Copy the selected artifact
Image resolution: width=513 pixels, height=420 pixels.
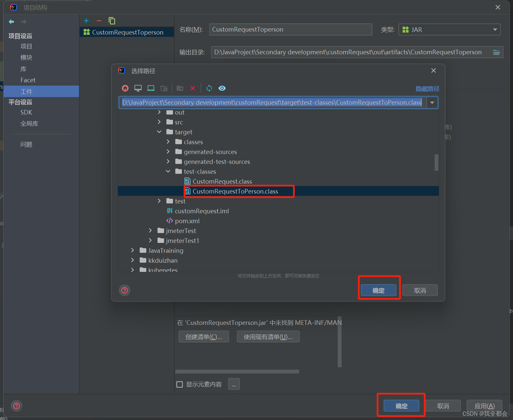tap(112, 21)
